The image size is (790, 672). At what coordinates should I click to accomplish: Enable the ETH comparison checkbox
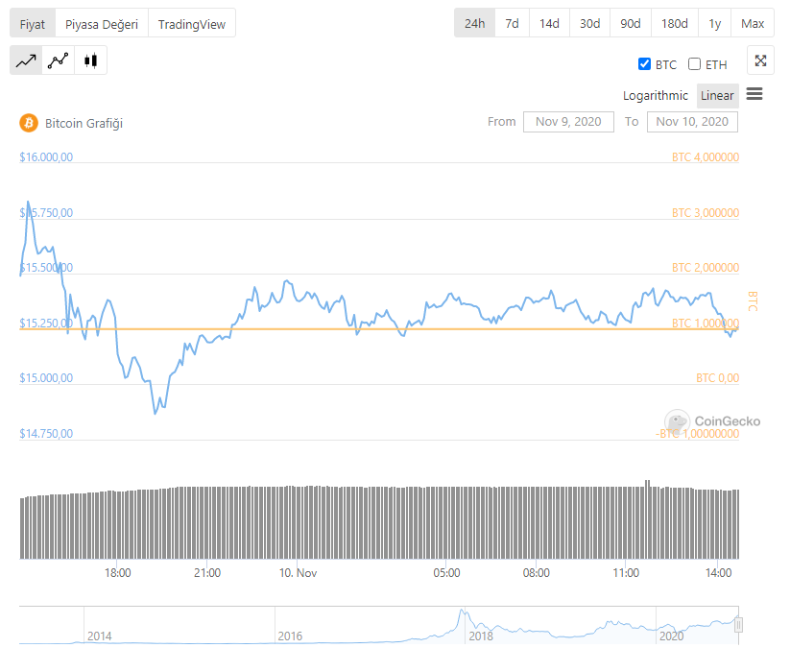695,64
